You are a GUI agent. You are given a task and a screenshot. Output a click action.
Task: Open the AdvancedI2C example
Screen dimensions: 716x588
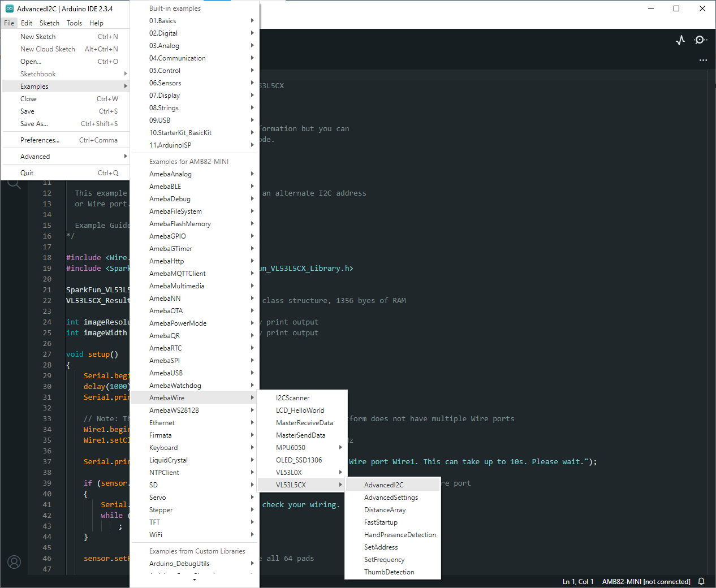click(x=384, y=485)
